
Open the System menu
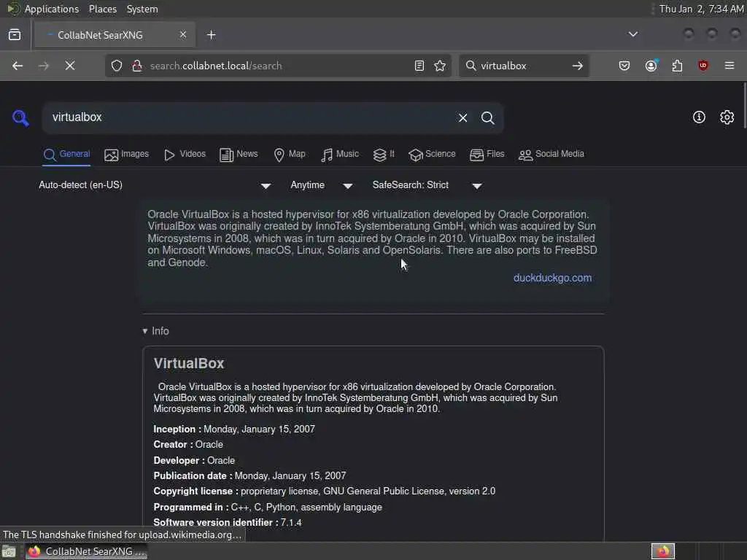pyautogui.click(x=142, y=9)
